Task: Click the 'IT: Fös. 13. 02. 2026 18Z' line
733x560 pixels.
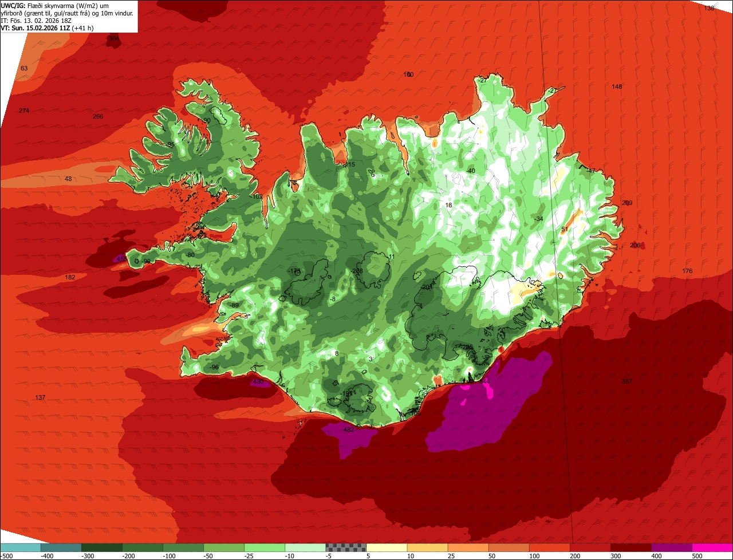Action: pyautogui.click(x=37, y=20)
